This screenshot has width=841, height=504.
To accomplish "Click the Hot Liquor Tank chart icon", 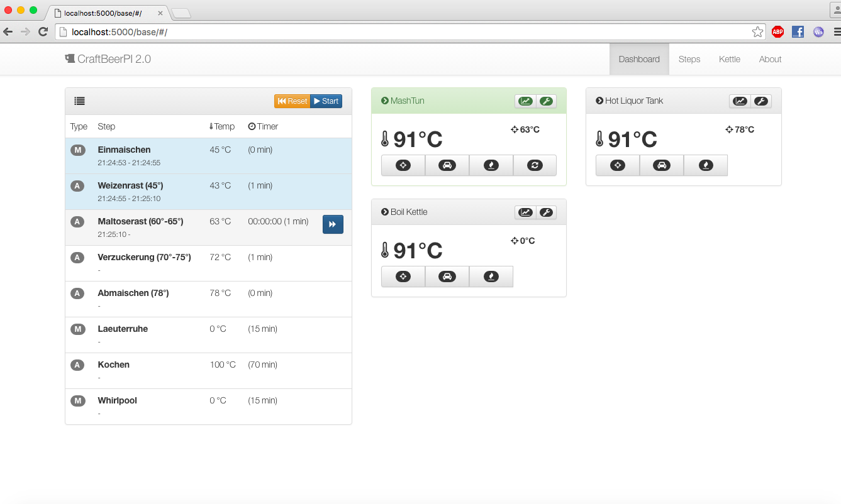I will pyautogui.click(x=739, y=101).
